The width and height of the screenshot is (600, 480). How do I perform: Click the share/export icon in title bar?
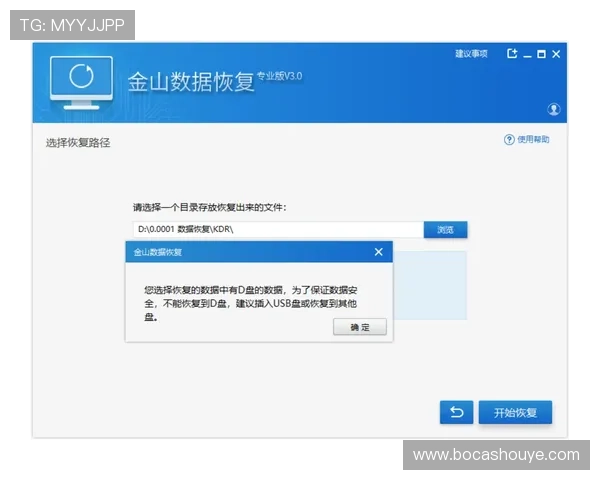click(512, 54)
